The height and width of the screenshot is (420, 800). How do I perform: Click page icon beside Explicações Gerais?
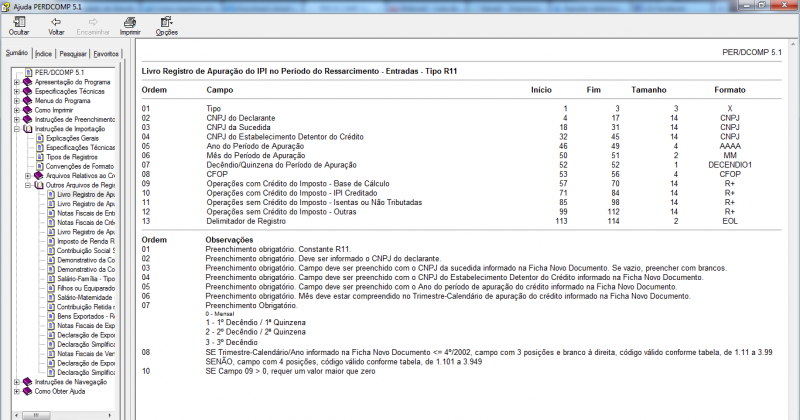(40, 138)
